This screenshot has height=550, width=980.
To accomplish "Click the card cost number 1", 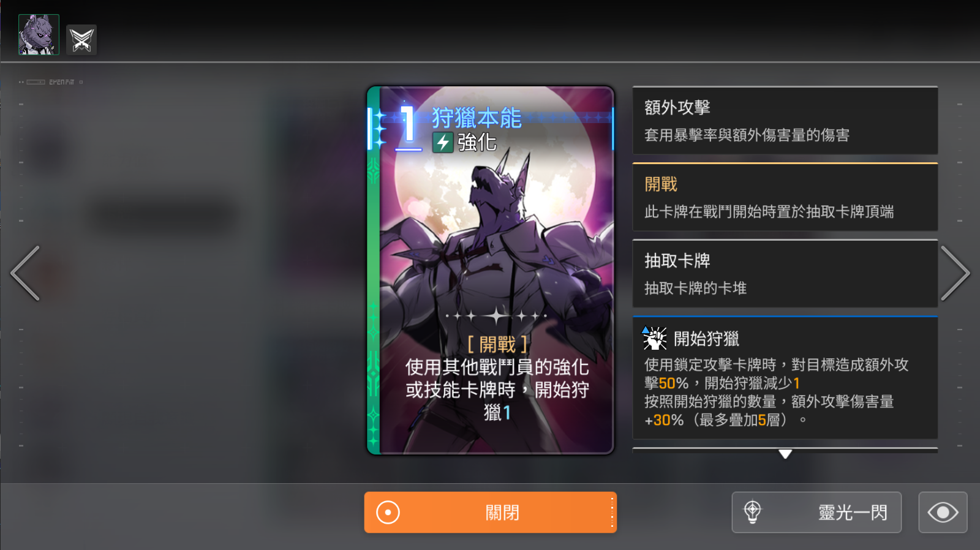I will 408,126.
